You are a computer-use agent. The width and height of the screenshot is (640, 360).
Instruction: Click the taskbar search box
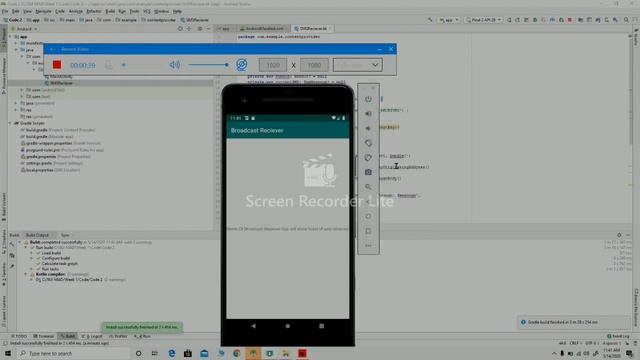click(x=74, y=353)
